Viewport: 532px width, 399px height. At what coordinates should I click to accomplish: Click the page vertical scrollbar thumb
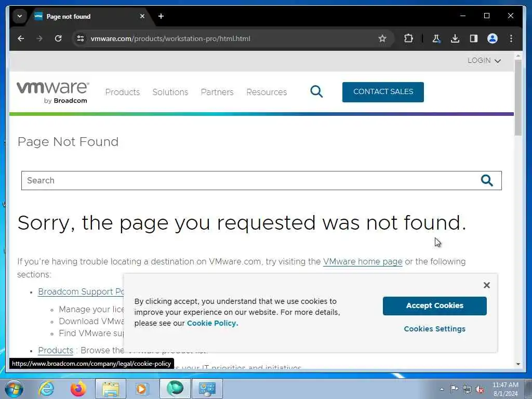coord(518,98)
